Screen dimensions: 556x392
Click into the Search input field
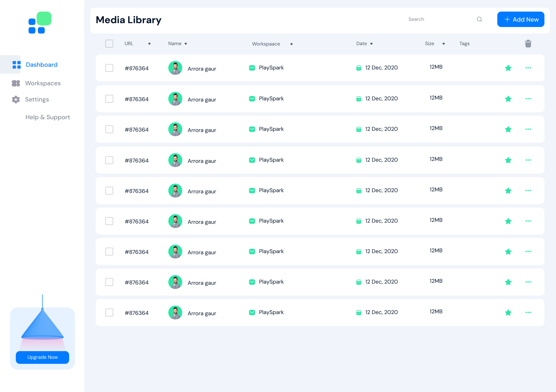(x=438, y=19)
